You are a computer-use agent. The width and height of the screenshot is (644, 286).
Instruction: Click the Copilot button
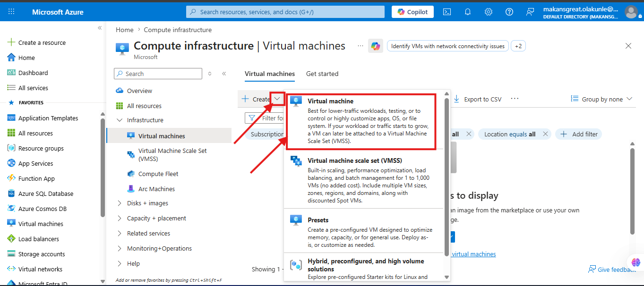point(413,12)
